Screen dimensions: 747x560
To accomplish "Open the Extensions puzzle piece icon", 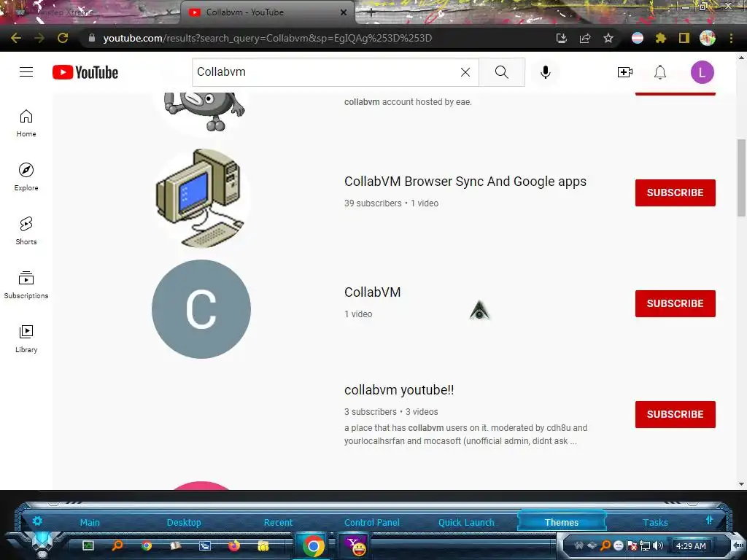I will coord(660,38).
